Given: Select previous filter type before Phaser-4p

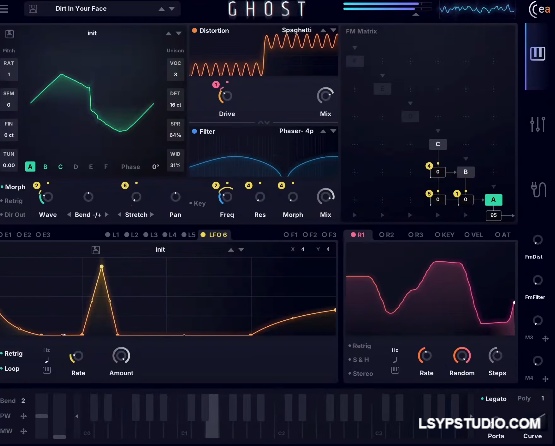Looking at the screenshot, I should tap(323, 131).
